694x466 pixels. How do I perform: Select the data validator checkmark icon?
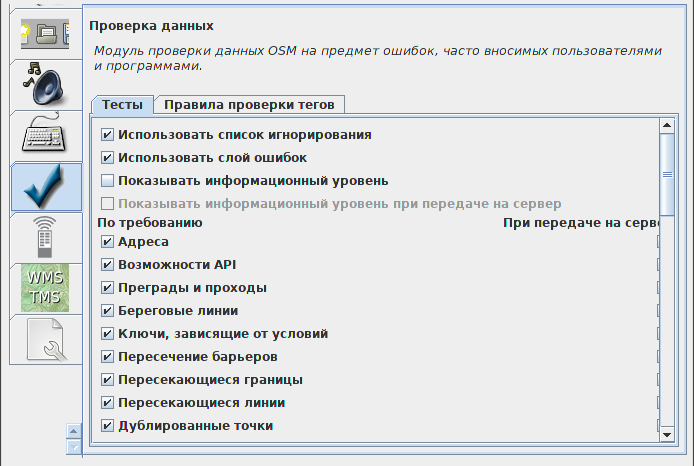pyautogui.click(x=45, y=186)
